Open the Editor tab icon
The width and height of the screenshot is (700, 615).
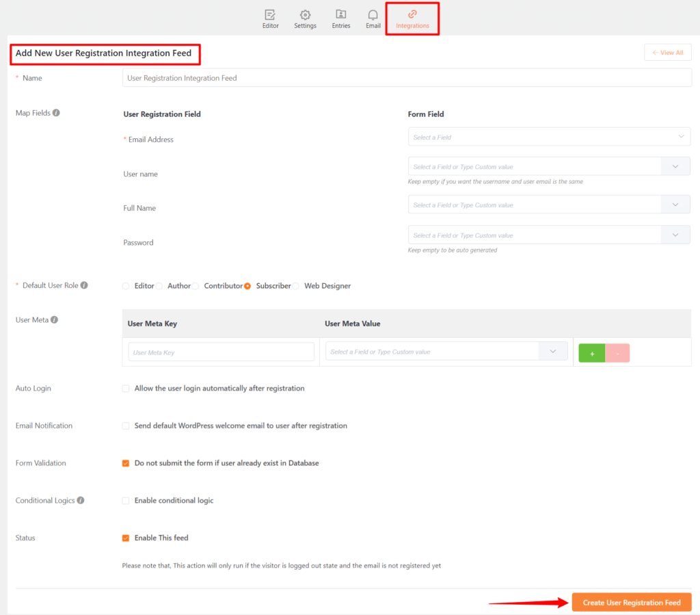click(271, 14)
